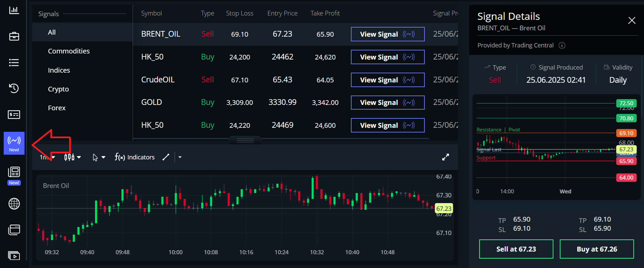View Signal for GOLD
Viewport: 644px width, 268px height.
click(387, 103)
